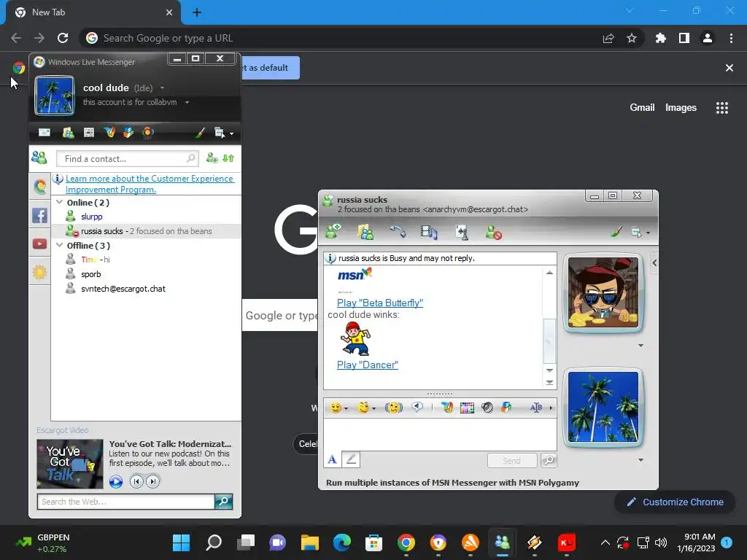The height and width of the screenshot is (560, 747).
Task: Open the Facebook tab in Messenger sidebar
Action: 40,215
